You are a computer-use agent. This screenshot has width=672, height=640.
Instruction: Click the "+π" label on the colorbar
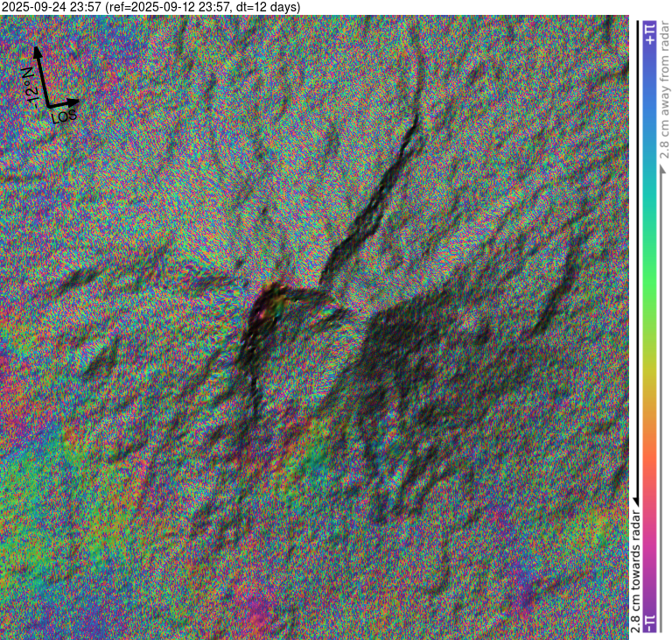649,34
